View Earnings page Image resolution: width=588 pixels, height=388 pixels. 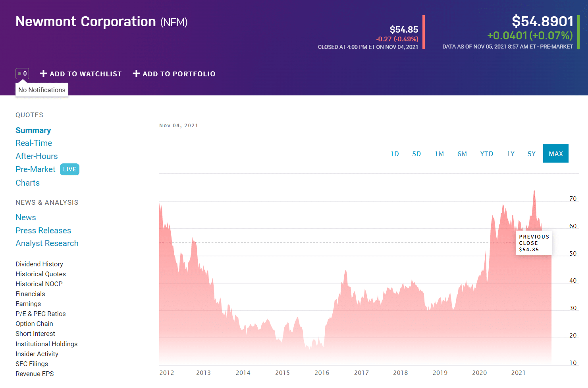(x=28, y=304)
